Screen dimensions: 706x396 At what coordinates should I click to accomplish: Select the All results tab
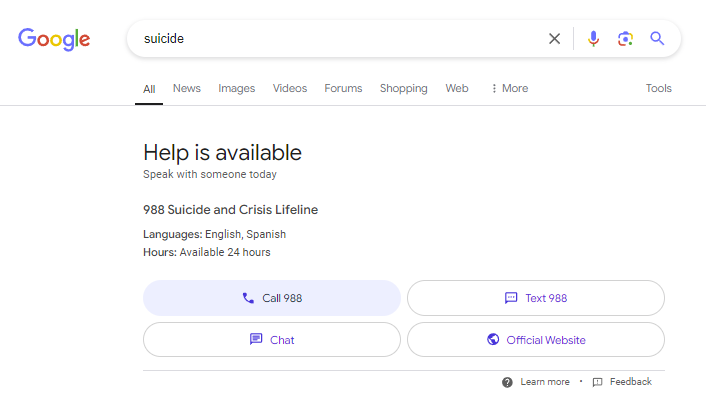tap(149, 89)
